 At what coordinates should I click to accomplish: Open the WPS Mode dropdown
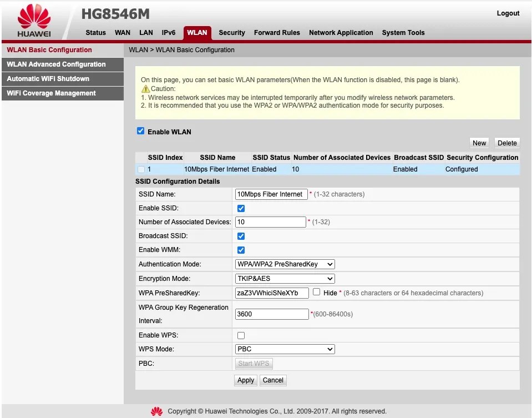click(285, 349)
